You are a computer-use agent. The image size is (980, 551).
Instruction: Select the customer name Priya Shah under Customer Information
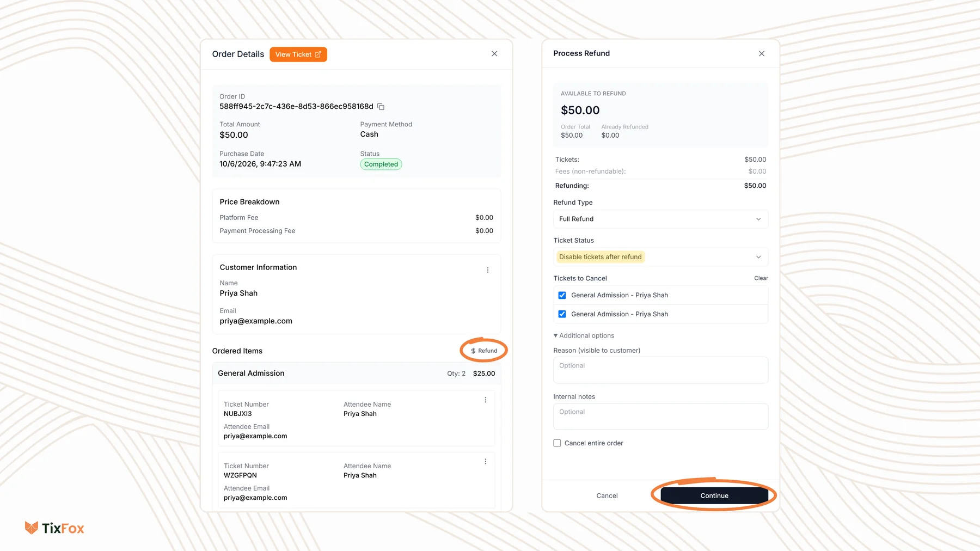pos(238,293)
